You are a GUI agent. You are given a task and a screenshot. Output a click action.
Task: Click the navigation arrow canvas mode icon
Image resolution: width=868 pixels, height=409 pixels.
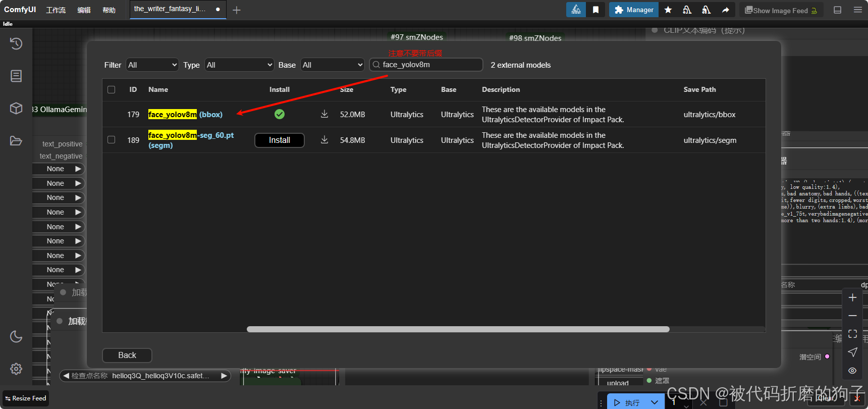point(852,352)
